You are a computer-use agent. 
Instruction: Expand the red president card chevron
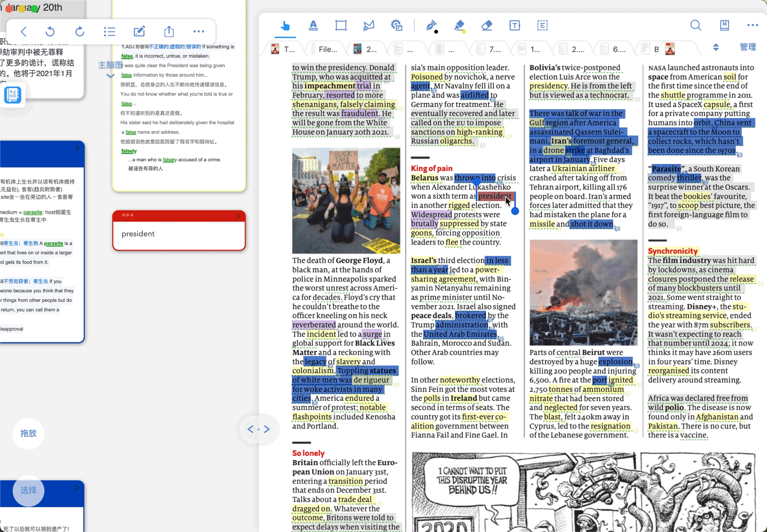238,216
